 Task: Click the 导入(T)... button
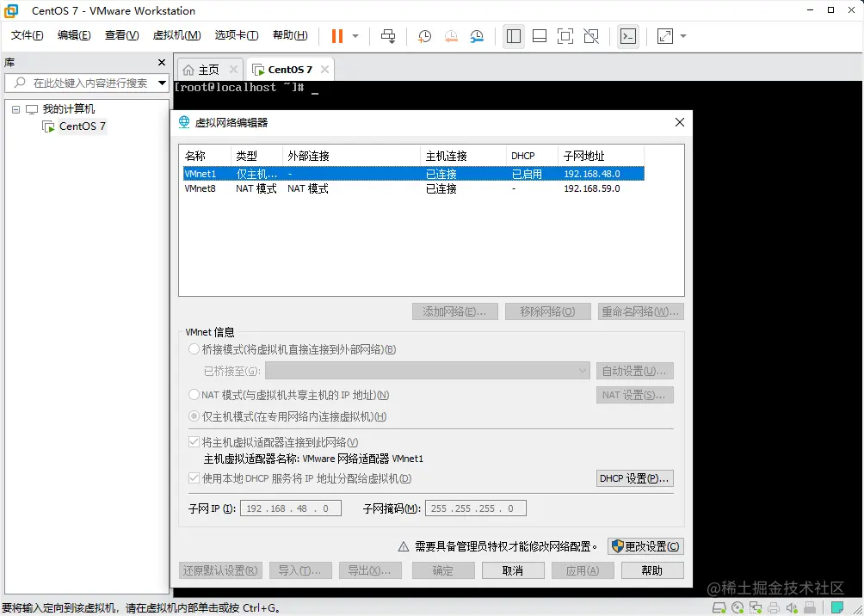[300, 570]
